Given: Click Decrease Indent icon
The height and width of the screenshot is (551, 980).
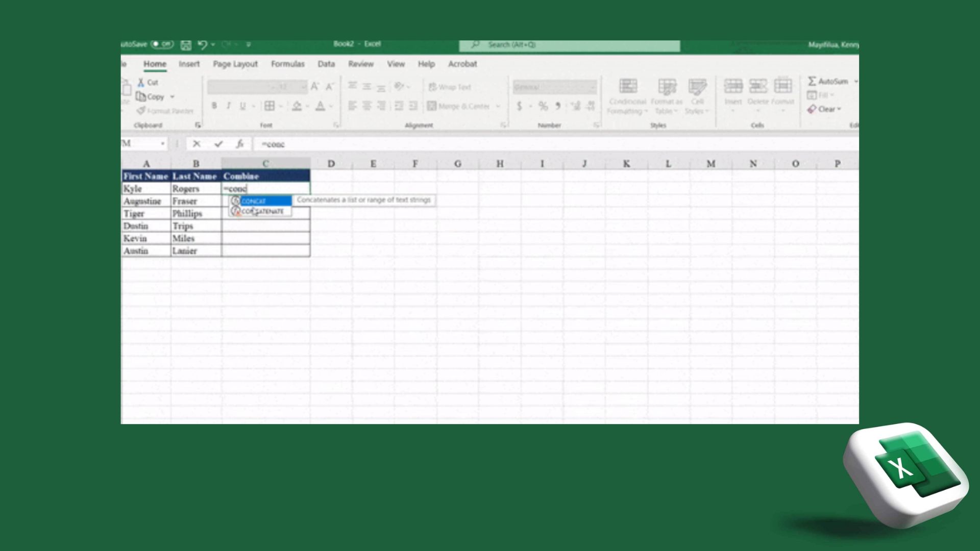Looking at the screenshot, I should coord(399,106).
